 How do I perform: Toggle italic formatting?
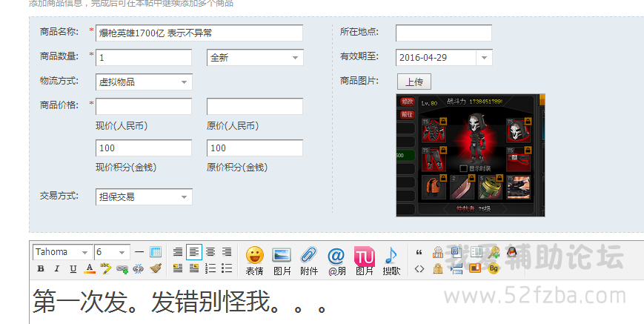point(56,268)
